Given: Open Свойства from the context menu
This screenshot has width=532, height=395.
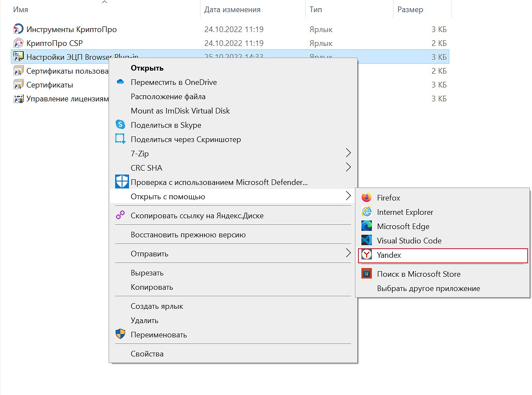Looking at the screenshot, I should (233, 354).
